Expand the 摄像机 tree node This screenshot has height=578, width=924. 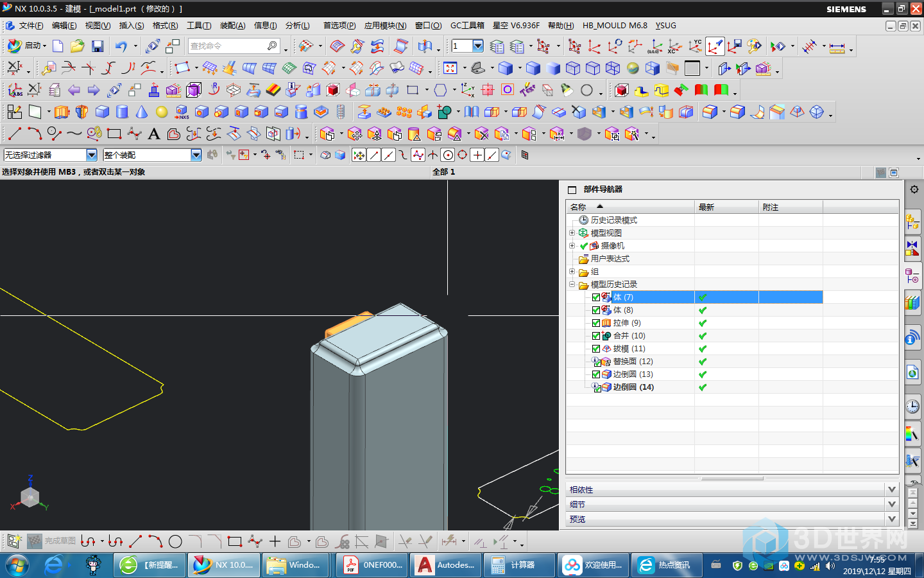(572, 245)
